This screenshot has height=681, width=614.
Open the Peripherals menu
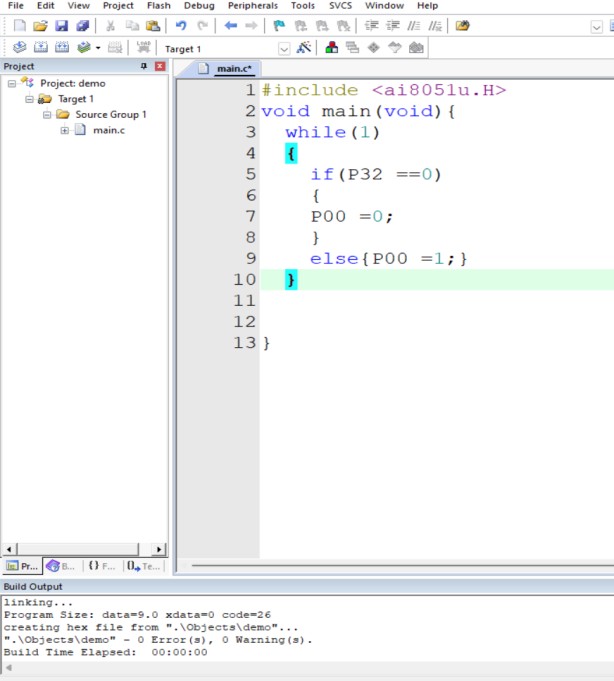coord(253,6)
